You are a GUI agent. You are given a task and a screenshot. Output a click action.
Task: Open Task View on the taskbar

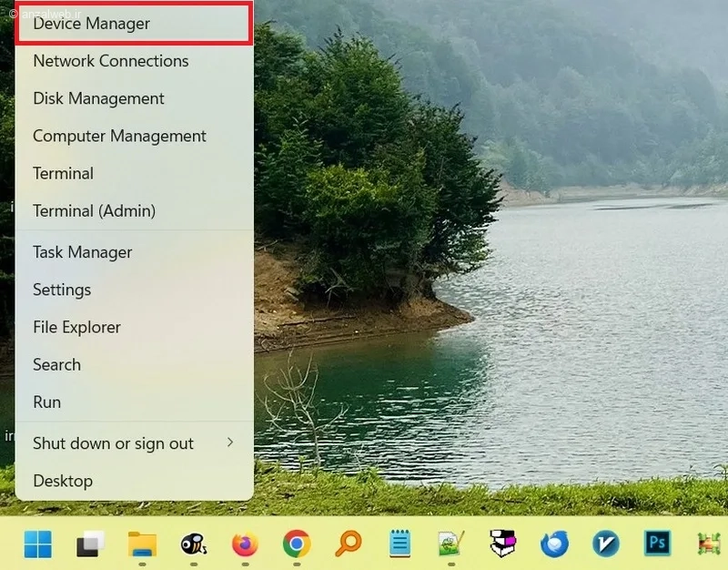point(90,544)
